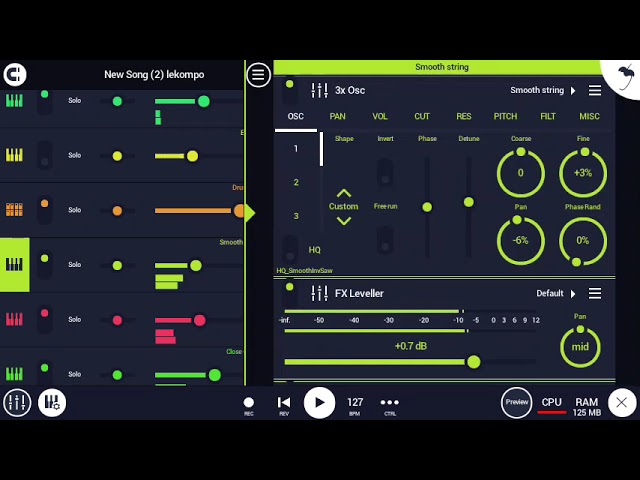Mute the yellow track toggle
This screenshot has width=640, height=480.
click(x=44, y=155)
